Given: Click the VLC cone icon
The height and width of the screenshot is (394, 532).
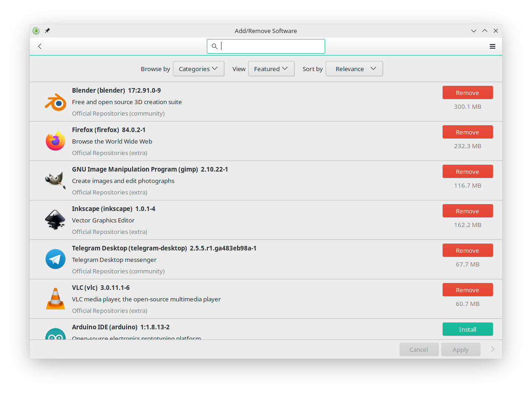Looking at the screenshot, I should [x=55, y=299].
